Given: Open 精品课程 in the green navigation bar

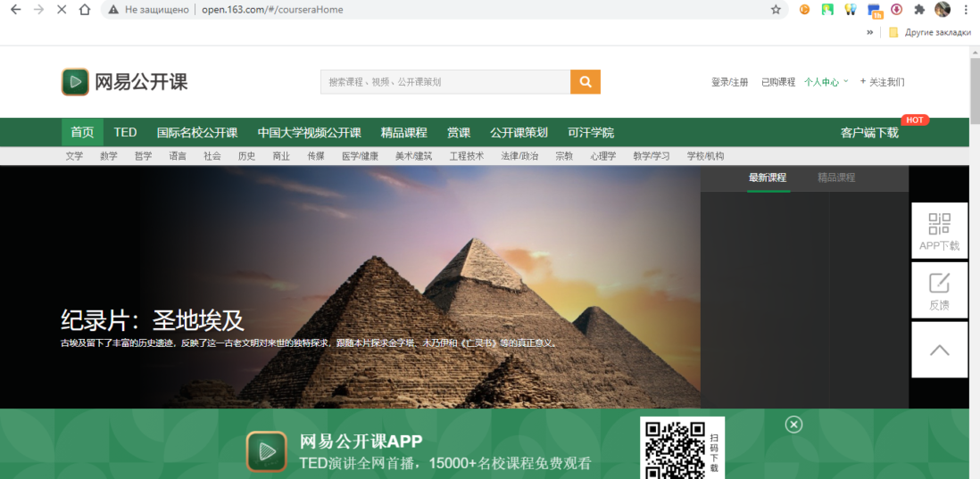Looking at the screenshot, I should point(404,132).
